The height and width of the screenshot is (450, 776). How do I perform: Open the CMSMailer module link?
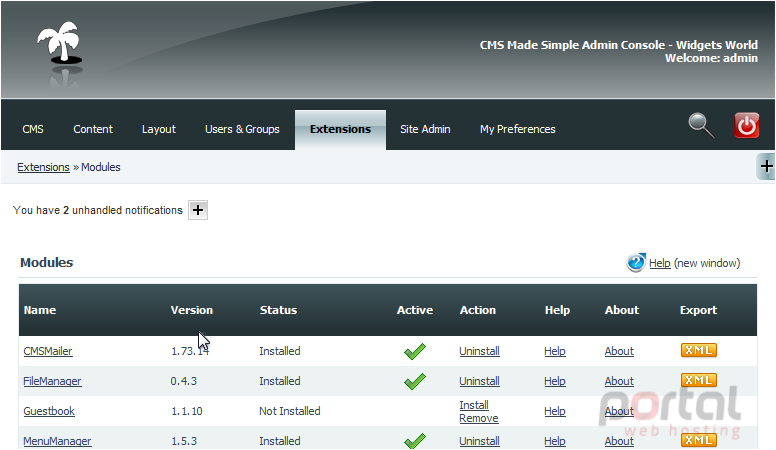[x=48, y=351]
